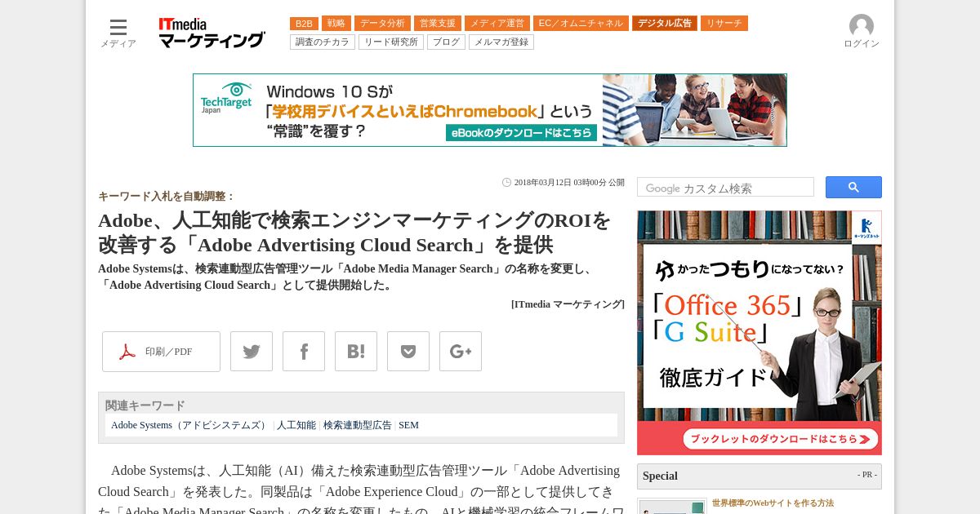Open the メディア運営 category tab

coord(497,24)
